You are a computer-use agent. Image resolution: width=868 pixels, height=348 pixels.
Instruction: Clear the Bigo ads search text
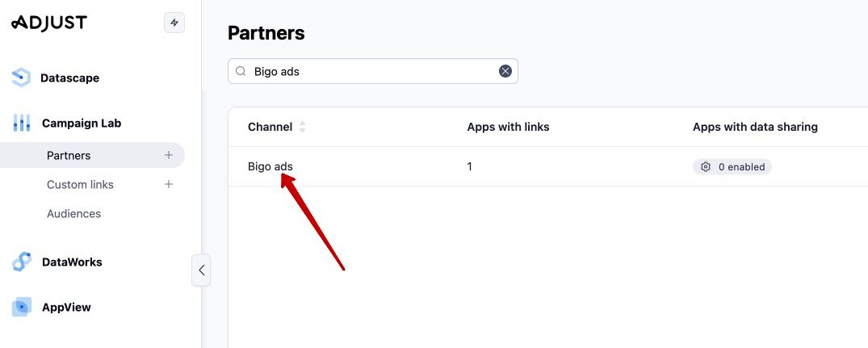(x=505, y=71)
